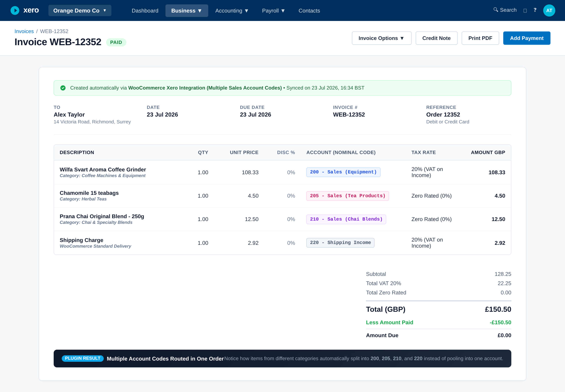Expand the Invoice Options dropdown
The width and height of the screenshot is (565, 392).
point(381,38)
